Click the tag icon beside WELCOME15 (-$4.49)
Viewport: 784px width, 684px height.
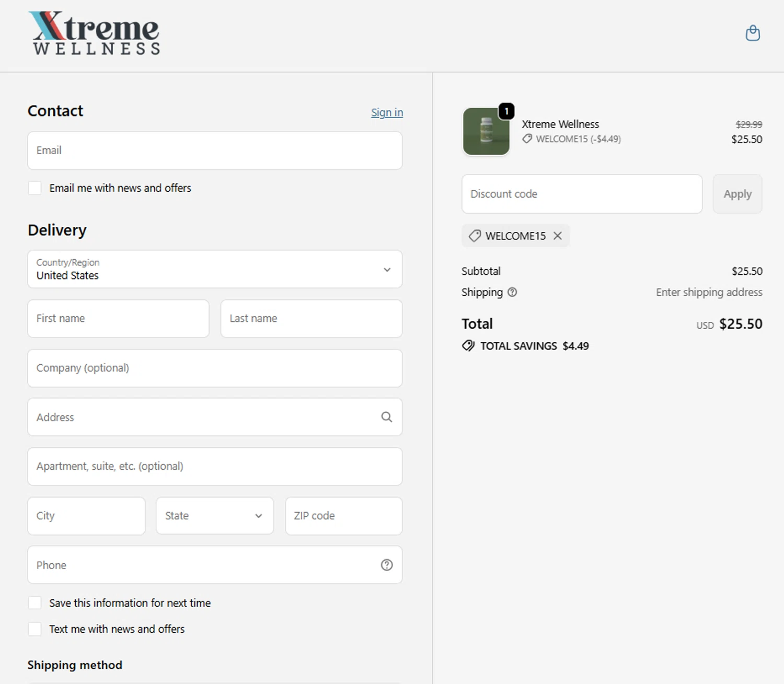pyautogui.click(x=527, y=138)
